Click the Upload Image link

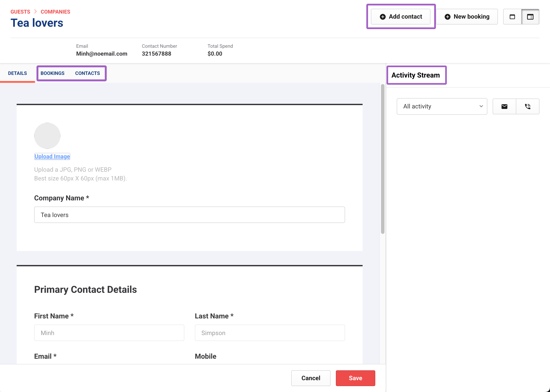pyautogui.click(x=52, y=156)
